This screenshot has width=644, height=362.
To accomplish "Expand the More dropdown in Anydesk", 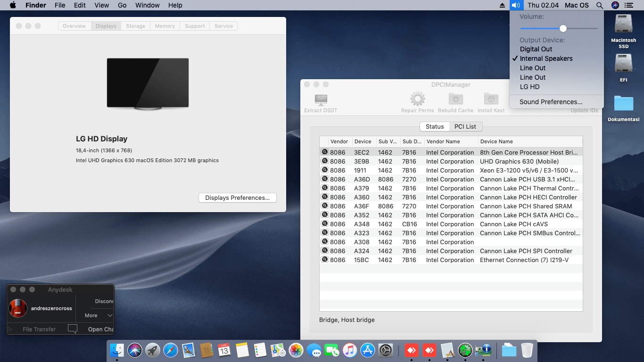I will point(99,315).
